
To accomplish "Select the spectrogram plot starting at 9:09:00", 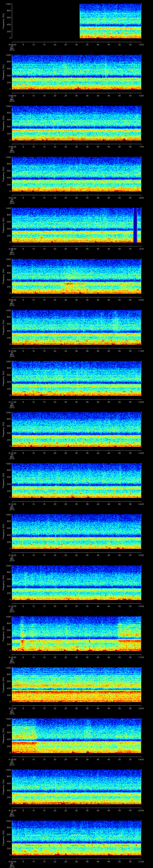I will point(77,276).
